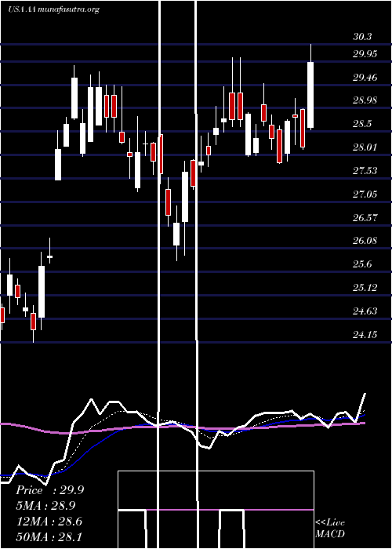
Task: Click the 27.05 price axis label
Action: coord(365,194)
